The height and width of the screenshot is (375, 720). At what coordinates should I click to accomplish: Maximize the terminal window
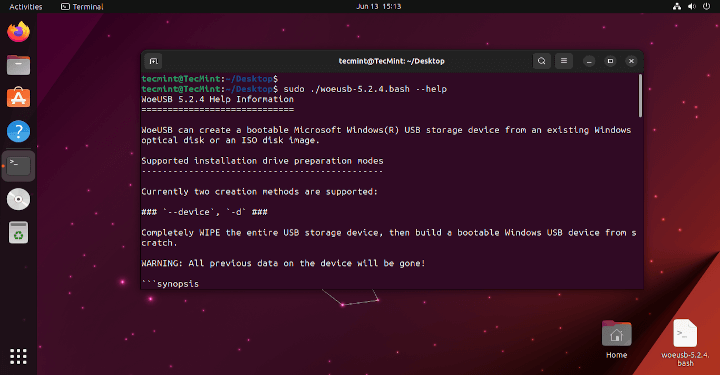pyautogui.click(x=610, y=61)
